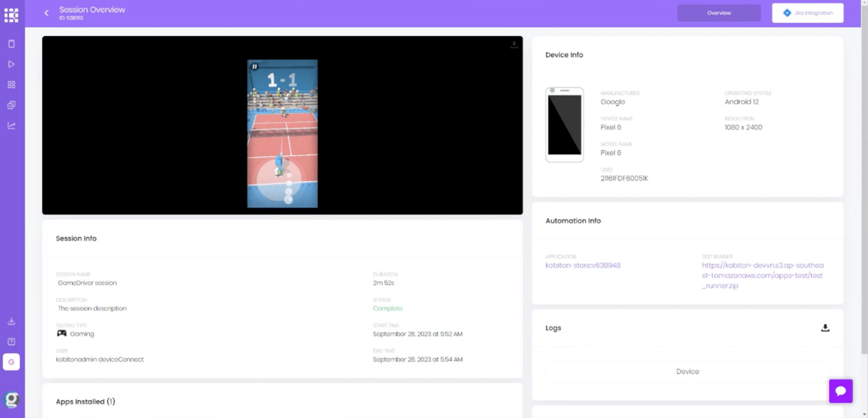Switch to the Overview tab
This screenshot has height=418, width=868.
pos(718,13)
